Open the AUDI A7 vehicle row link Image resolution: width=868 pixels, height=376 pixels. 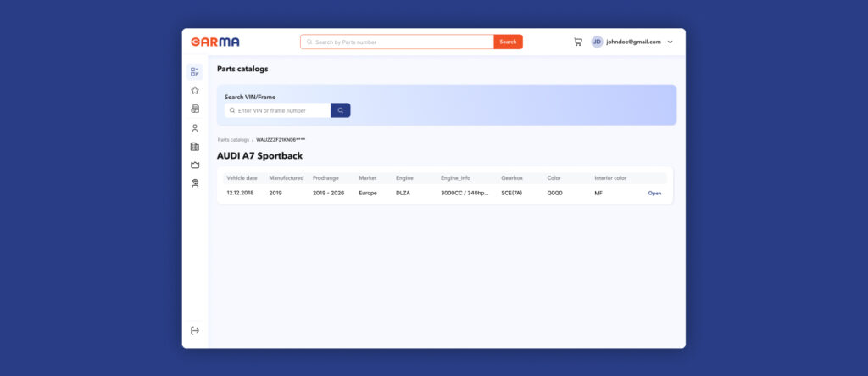(x=654, y=194)
